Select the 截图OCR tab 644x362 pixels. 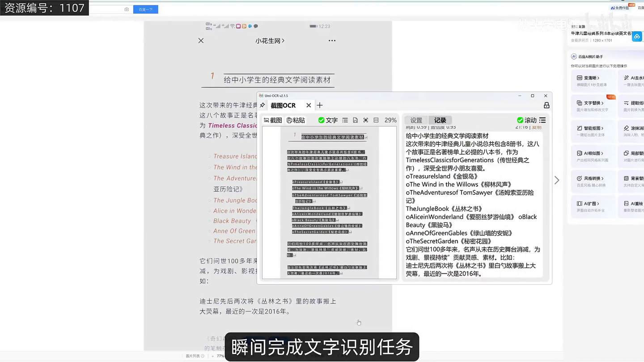point(283,105)
